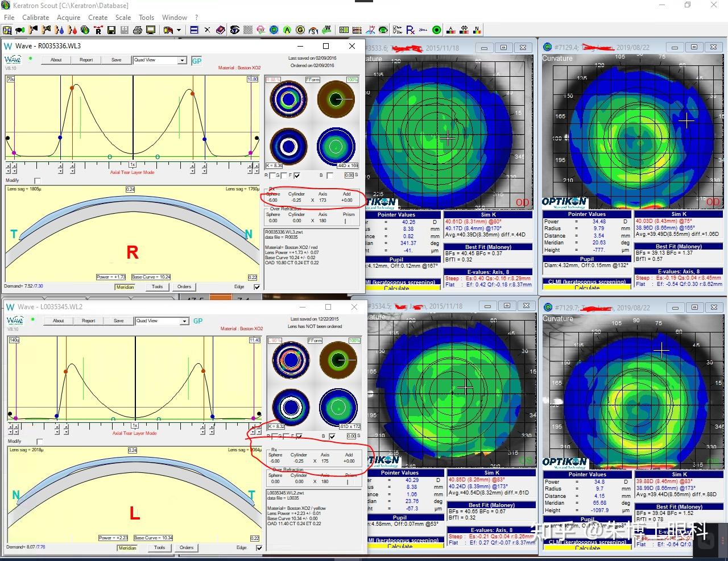Click the Orders button in R0035336 window
728x561 pixels.
tap(184, 287)
